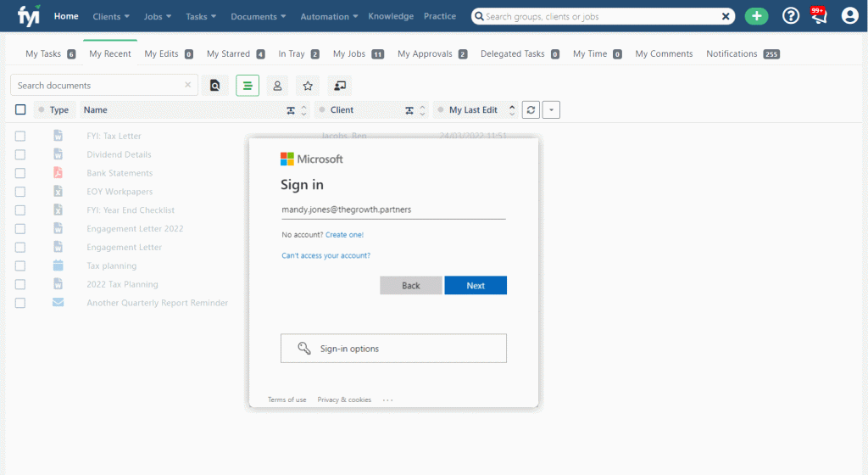868x475 pixels.
Task: Clear the global search with X icon
Action: point(726,17)
